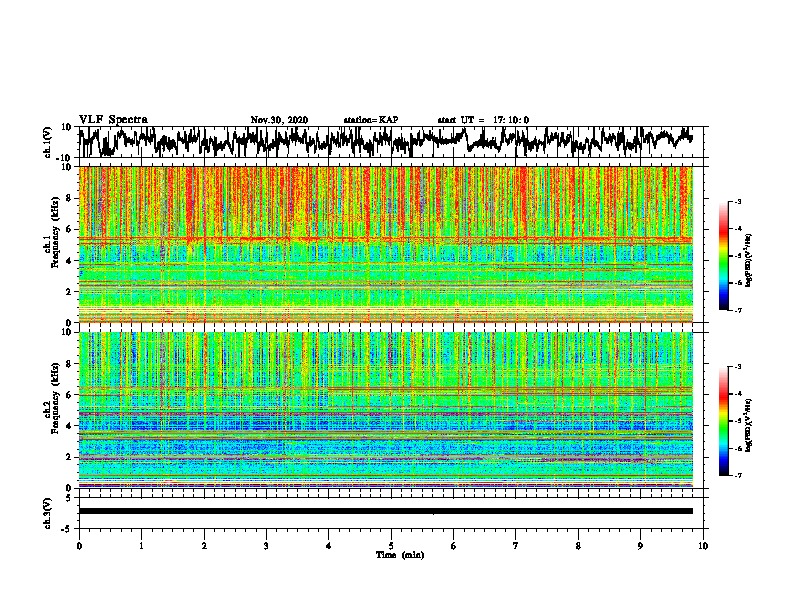Viewport: 792px width, 612px height.
Task: Click the '4' kHz tick on ch.2 spectrogram
Action: [x=69, y=426]
